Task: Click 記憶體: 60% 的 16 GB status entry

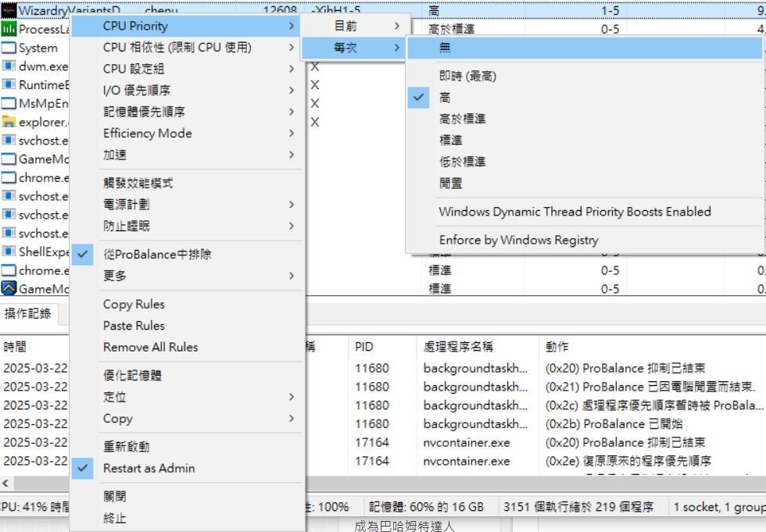Action: click(x=426, y=507)
